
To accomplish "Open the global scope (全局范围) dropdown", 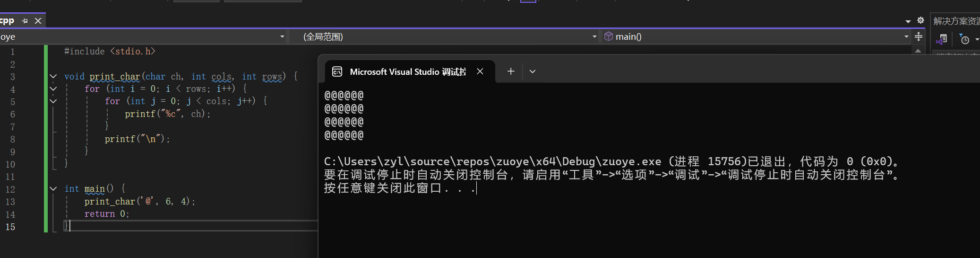I will coord(594,36).
